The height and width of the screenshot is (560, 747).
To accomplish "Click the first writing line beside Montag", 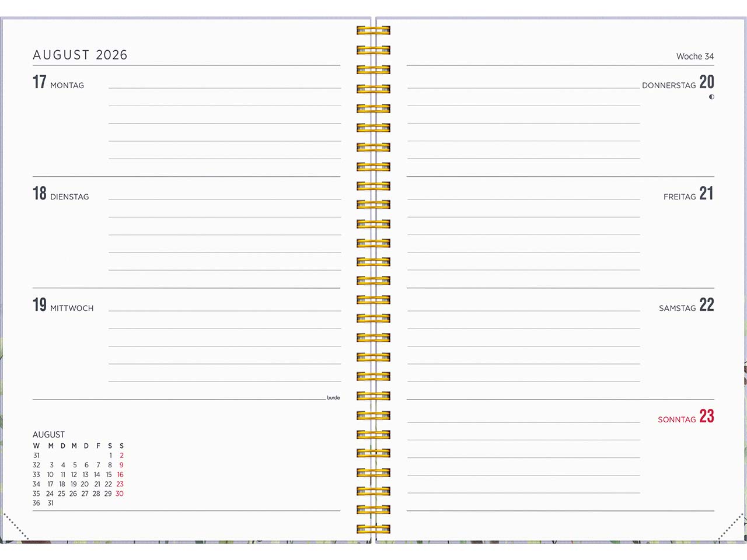I will coord(225,87).
